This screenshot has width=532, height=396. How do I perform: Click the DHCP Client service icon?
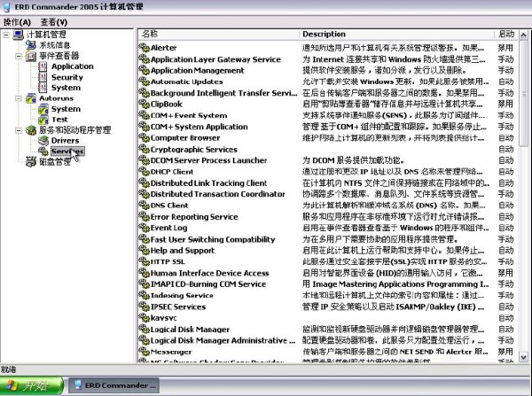click(145, 172)
